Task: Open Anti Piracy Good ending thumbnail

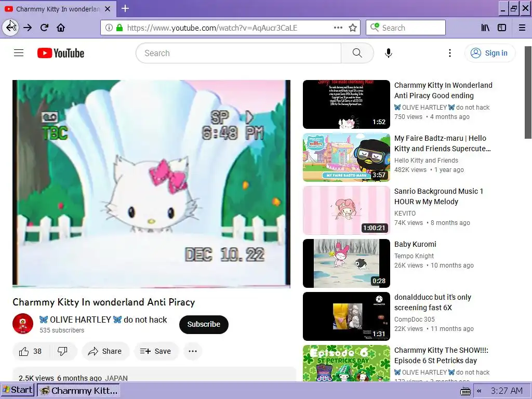Action: point(347,104)
